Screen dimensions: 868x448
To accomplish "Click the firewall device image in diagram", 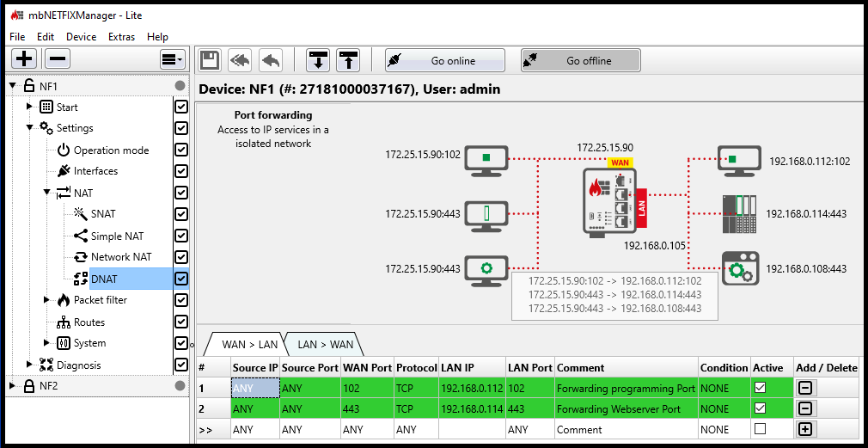I will coord(610,203).
